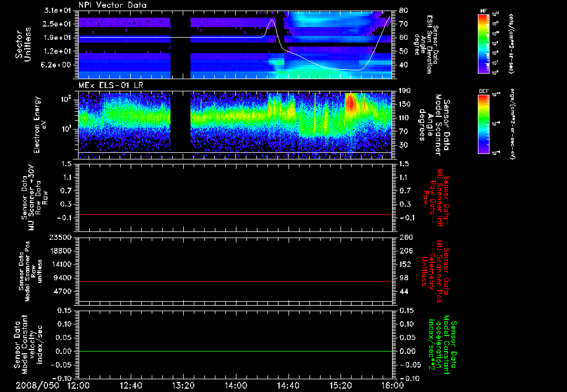Select the green "Model Constant acceleration" label

click(442, 345)
